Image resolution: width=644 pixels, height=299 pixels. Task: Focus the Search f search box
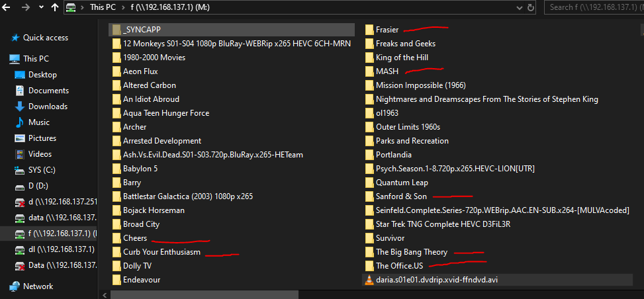point(594,7)
